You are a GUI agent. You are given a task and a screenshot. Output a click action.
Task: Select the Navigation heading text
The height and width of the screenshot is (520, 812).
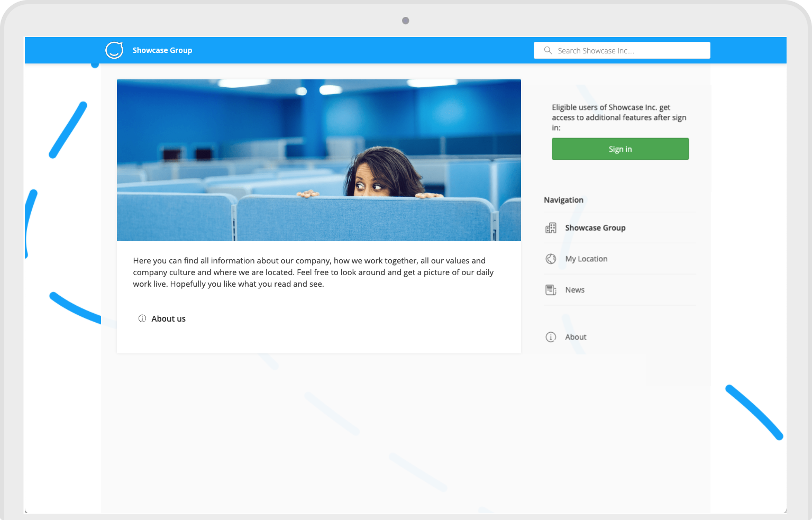click(563, 200)
